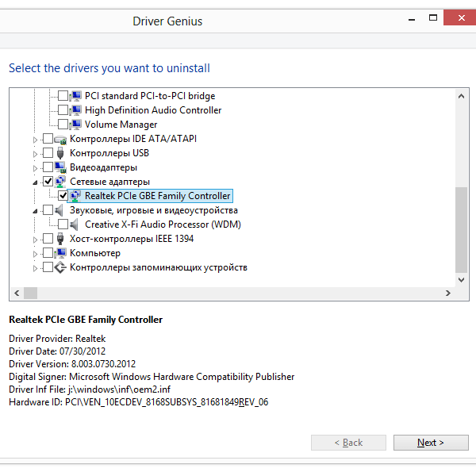This screenshot has width=476, height=472.
Task: Click the USB plug icon beside Контроллеры USB
Action: coord(60,153)
